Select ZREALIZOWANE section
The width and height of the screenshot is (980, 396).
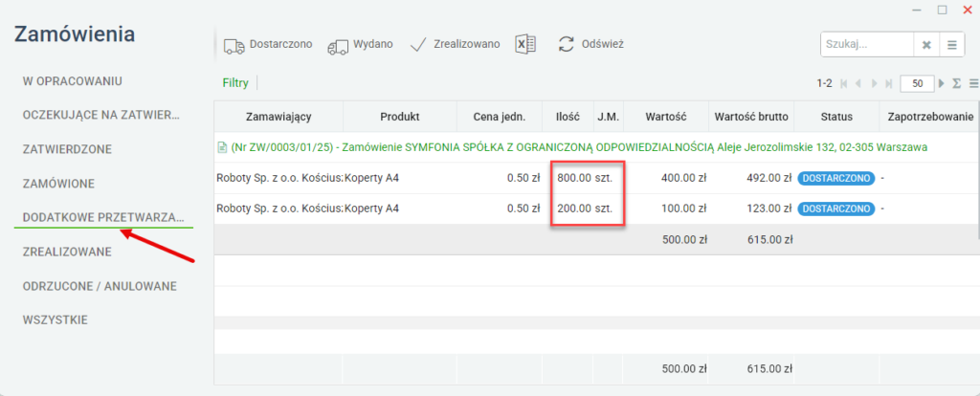click(67, 252)
